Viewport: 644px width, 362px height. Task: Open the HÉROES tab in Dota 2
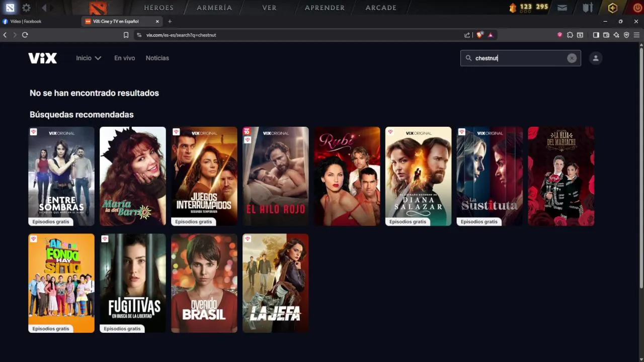[x=158, y=8]
